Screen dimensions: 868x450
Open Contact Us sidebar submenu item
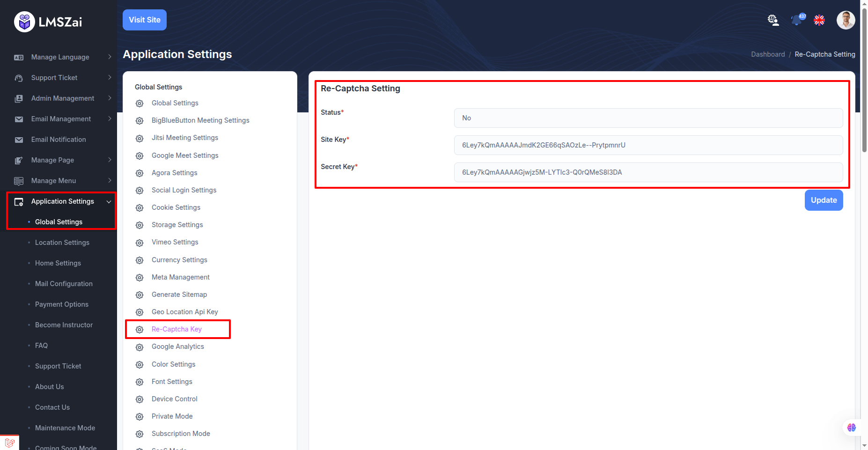[52, 407]
